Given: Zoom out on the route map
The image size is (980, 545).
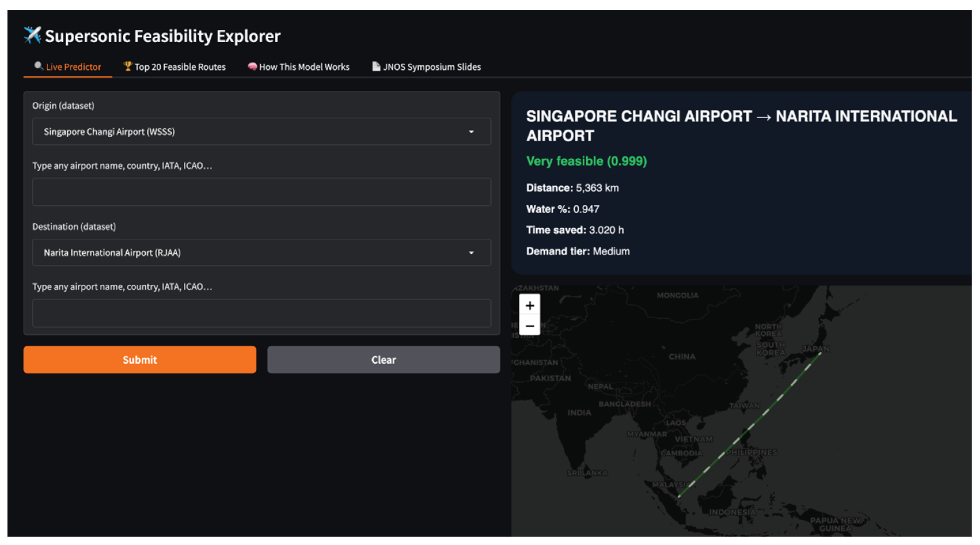Looking at the screenshot, I should coord(529,326).
